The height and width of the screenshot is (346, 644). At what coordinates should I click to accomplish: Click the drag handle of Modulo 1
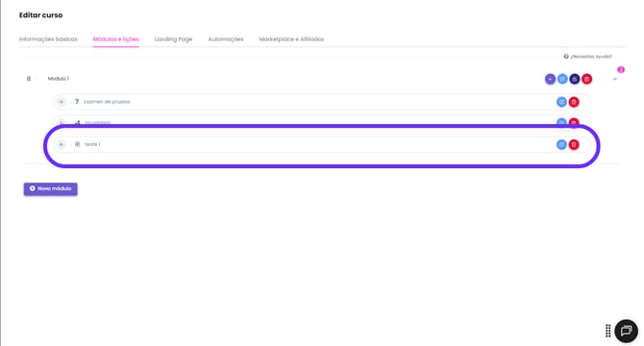(x=28, y=79)
